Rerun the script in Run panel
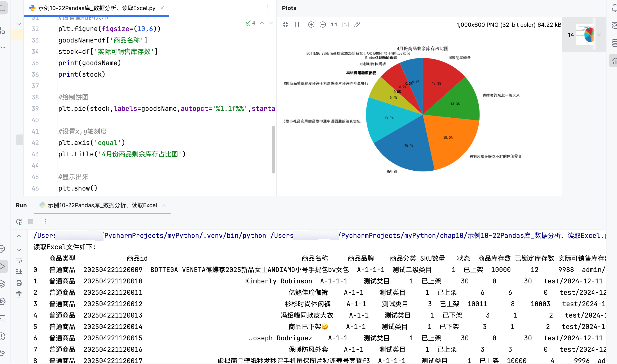Viewport: 617px width, 364px height. 19,222
